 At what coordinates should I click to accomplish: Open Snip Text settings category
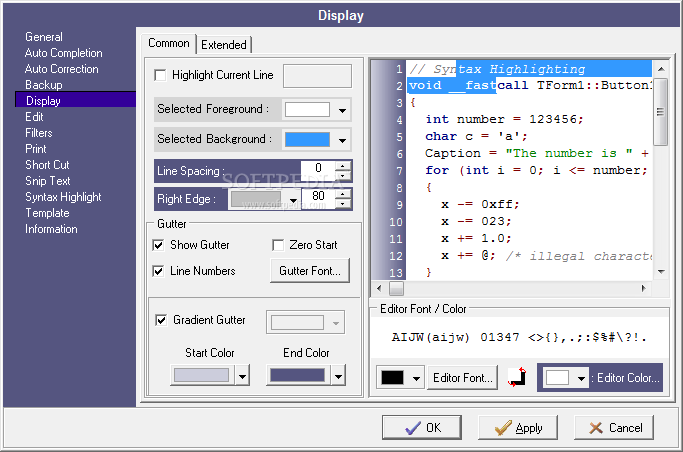48,181
